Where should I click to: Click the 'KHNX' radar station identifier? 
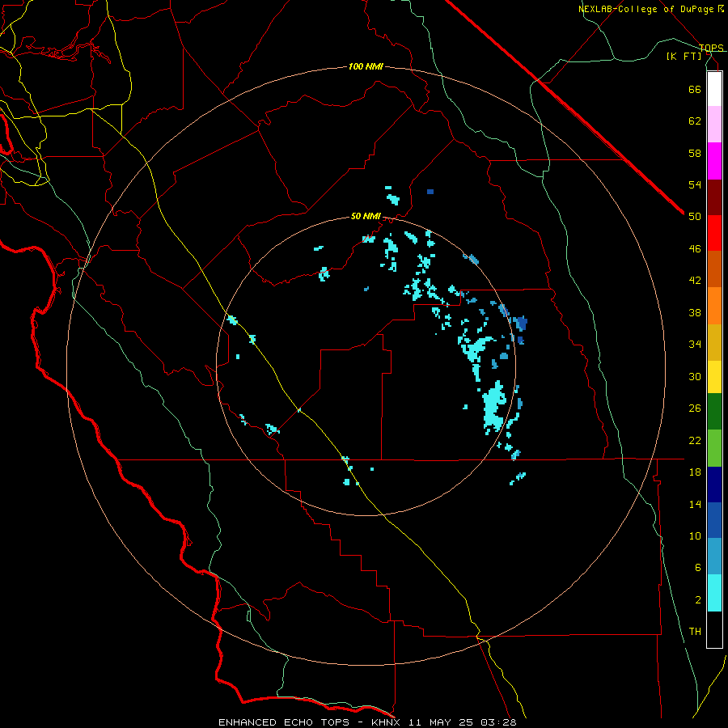(x=387, y=722)
